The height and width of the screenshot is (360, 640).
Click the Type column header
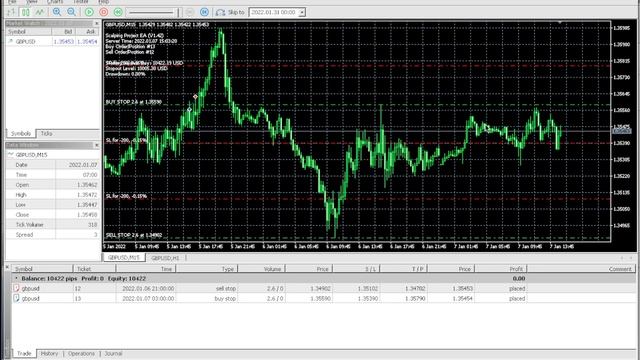tap(207, 269)
